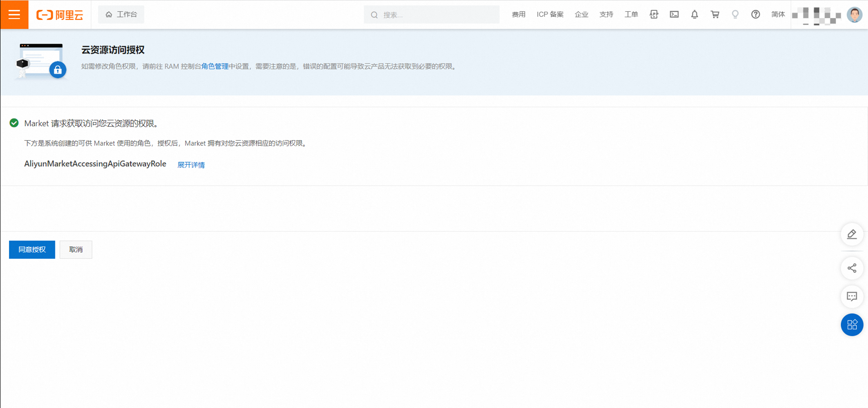Open the user avatar account menu
This screenshot has width=868, height=408.
855,15
